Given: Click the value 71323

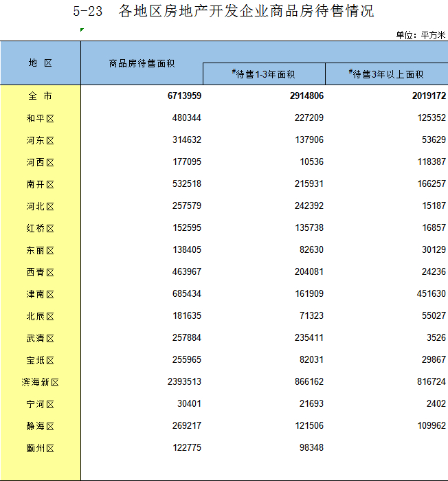Looking at the screenshot, I should [x=311, y=315].
